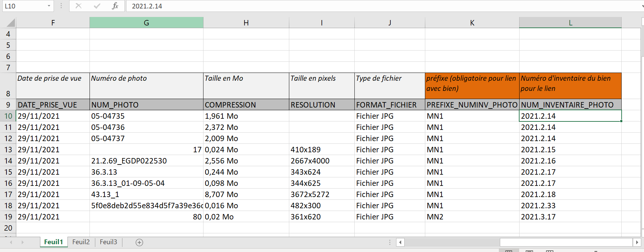Select row 8 header
The image size is (644, 252).
[8, 86]
